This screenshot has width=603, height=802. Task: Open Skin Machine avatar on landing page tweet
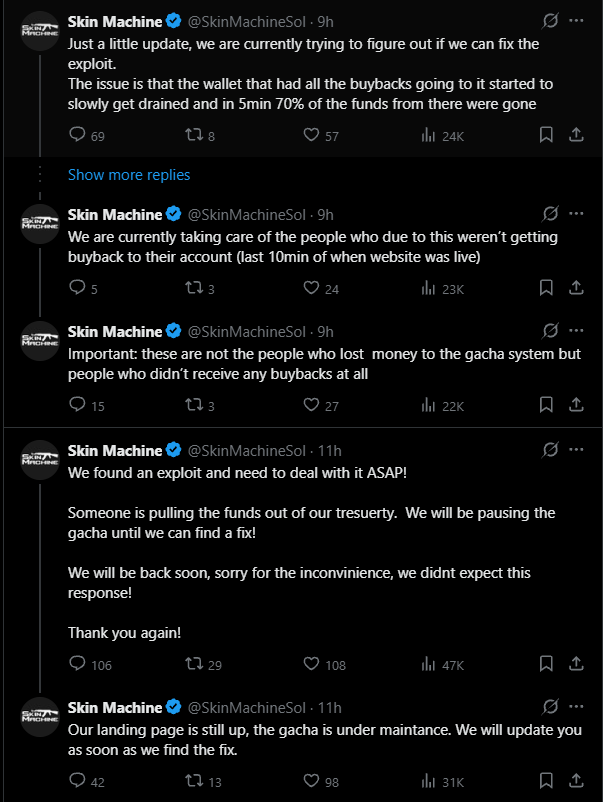click(40, 717)
